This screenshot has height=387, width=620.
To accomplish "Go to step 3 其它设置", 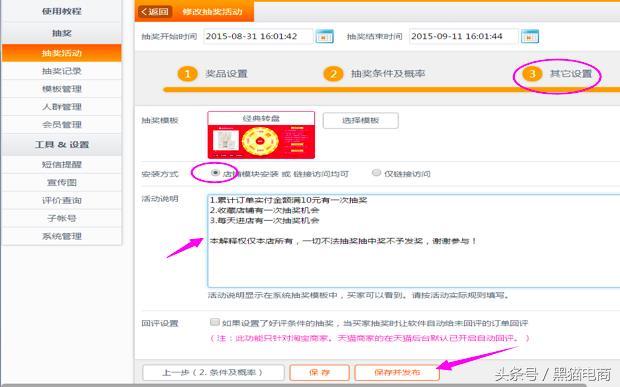I will click(x=557, y=74).
